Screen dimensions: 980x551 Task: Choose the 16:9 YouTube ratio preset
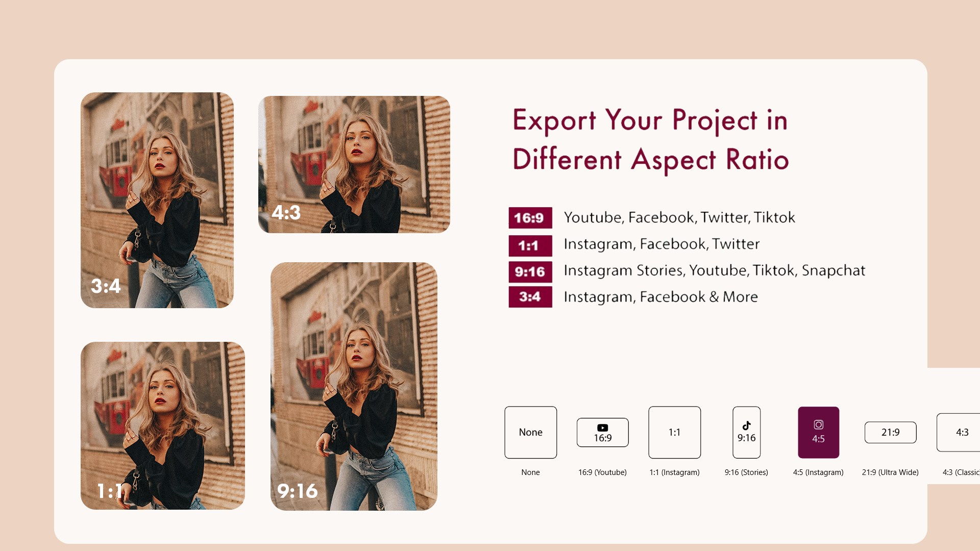tap(602, 433)
